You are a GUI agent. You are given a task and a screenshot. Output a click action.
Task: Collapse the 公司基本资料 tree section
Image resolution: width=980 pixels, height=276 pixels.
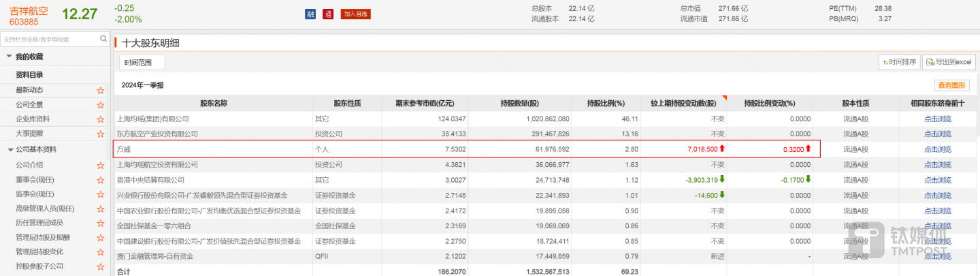click(x=10, y=150)
